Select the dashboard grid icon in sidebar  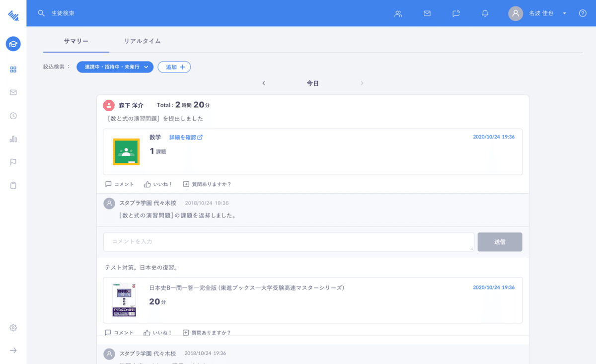[x=13, y=69]
